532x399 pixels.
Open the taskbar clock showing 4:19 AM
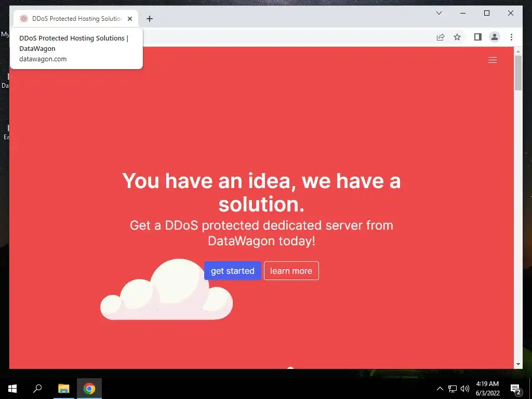[487, 389]
